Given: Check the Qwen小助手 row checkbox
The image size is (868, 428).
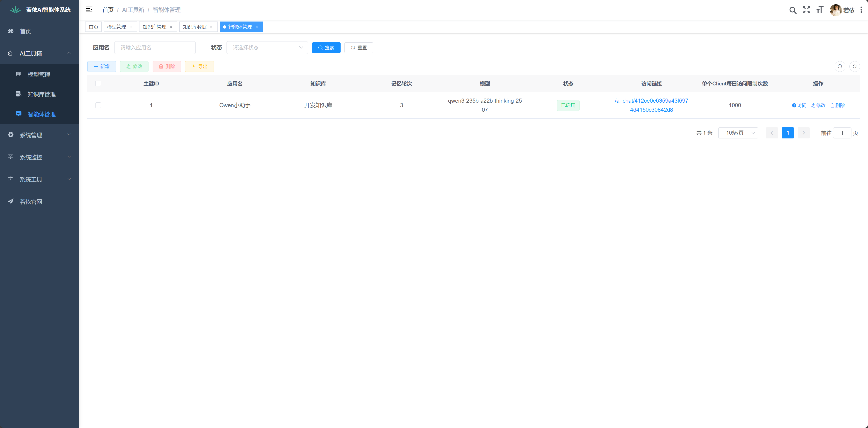Looking at the screenshot, I should pyautogui.click(x=98, y=105).
